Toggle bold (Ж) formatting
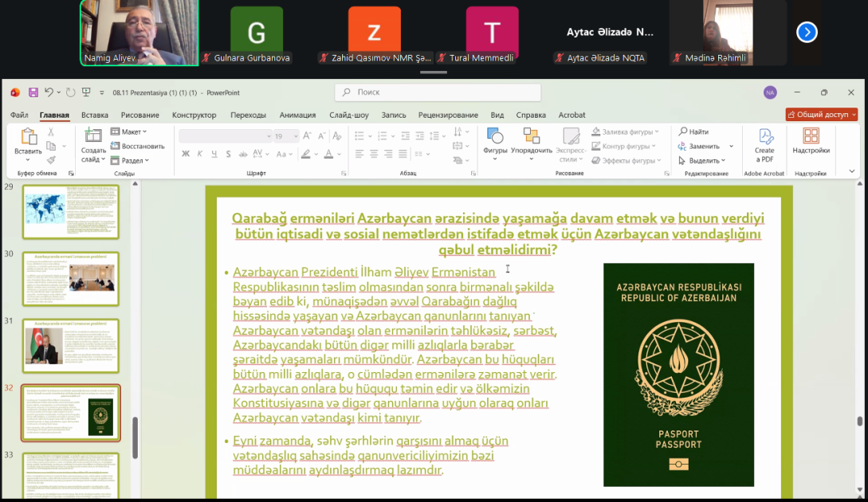 click(186, 154)
